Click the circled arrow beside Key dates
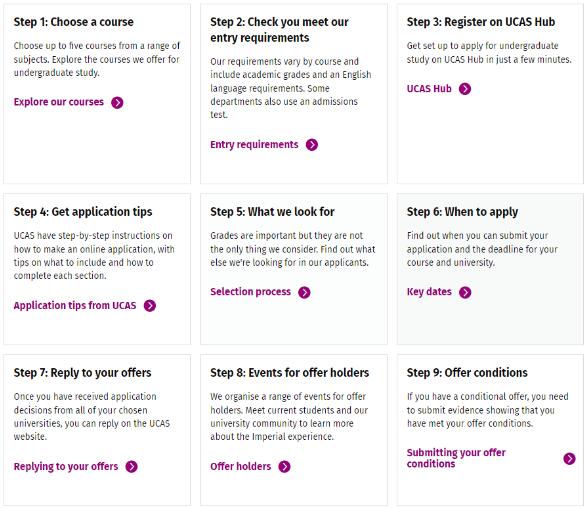Image resolution: width=587 pixels, height=508 pixels. pyautogui.click(x=465, y=292)
